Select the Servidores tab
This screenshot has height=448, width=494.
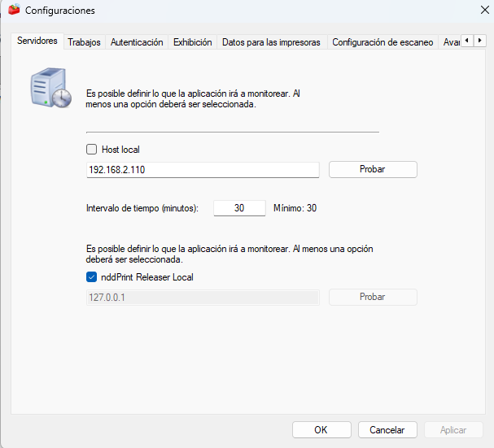tap(37, 41)
